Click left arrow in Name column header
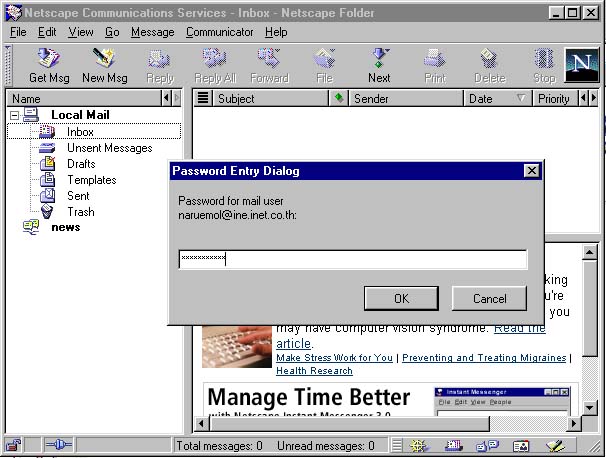The image size is (606, 458). click(166, 98)
